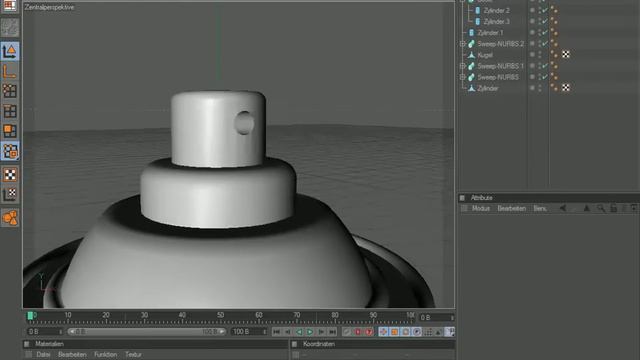The width and height of the screenshot is (640, 360).
Task: Step to the previous frame
Action: pyautogui.click(x=287, y=332)
